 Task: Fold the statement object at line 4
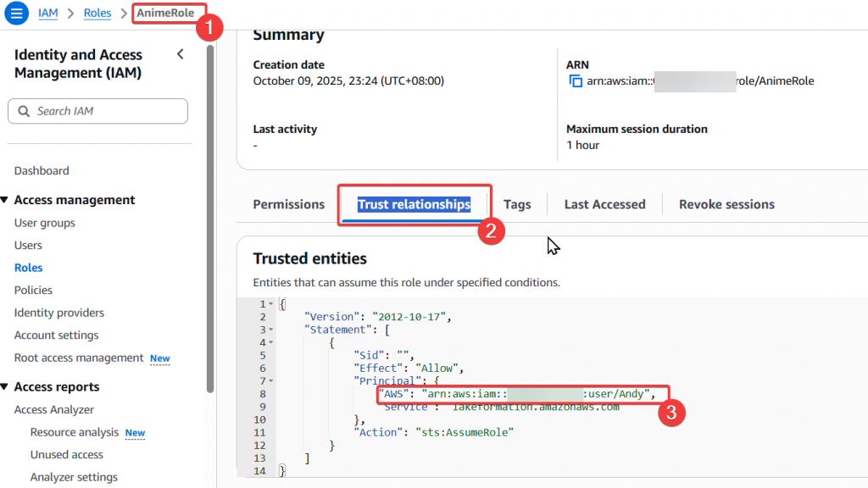(270, 342)
